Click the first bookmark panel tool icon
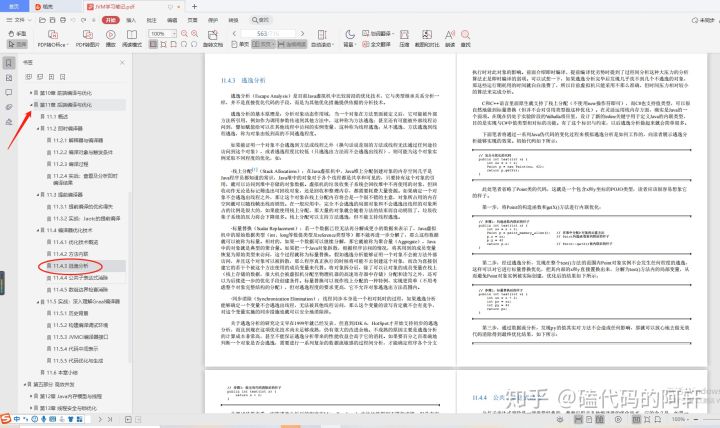The height and width of the screenshot is (428, 720). [28, 77]
